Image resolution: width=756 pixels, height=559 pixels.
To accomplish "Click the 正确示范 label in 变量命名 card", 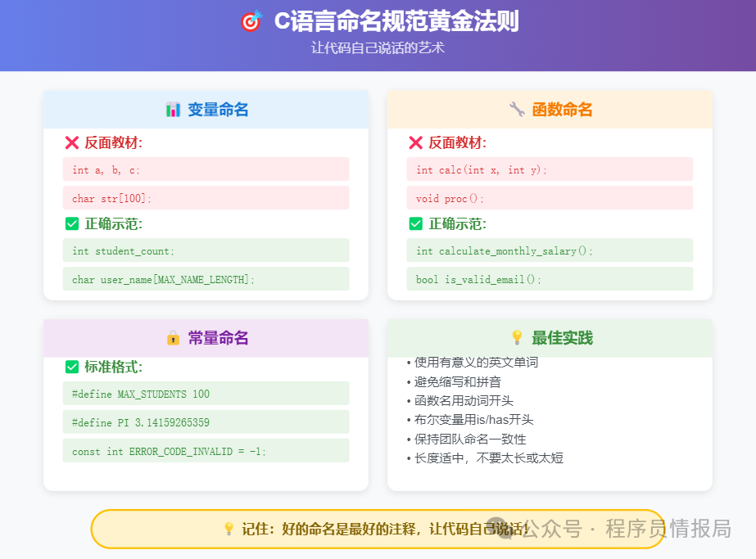I will pos(113,223).
